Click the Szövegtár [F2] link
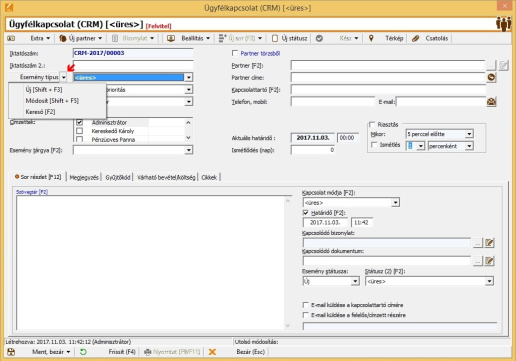Screen dimensions: 516x361 coord(32,192)
